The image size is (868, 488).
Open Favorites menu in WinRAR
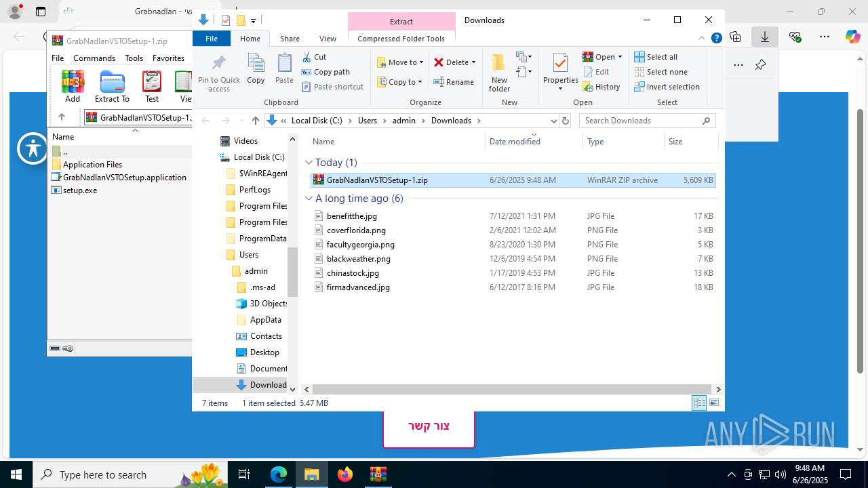(168, 58)
